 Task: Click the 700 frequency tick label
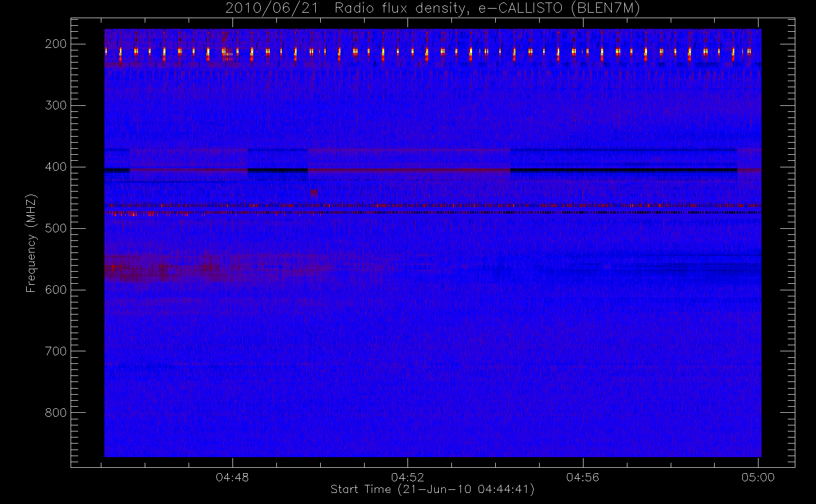(56, 351)
